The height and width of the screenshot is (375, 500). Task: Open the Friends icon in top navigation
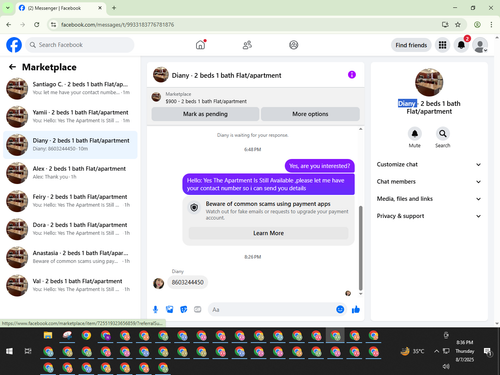[247, 45]
